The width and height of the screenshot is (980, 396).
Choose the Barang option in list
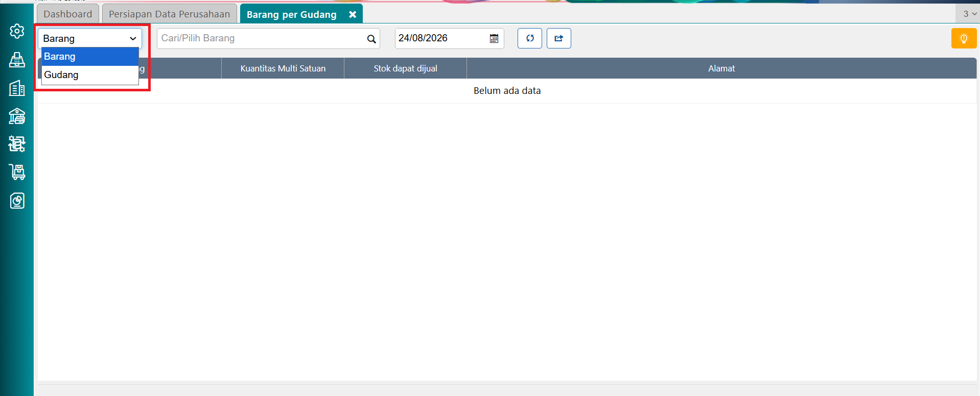(x=90, y=57)
